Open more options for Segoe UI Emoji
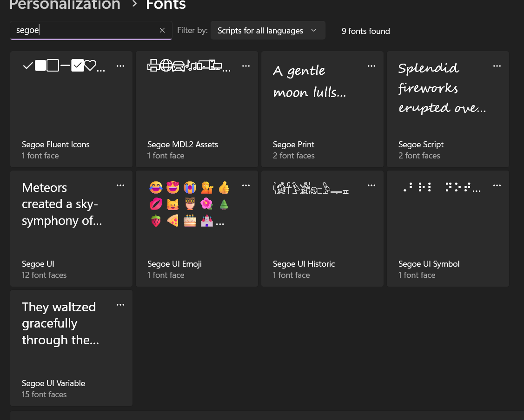Image resolution: width=524 pixels, height=420 pixels. [246, 186]
